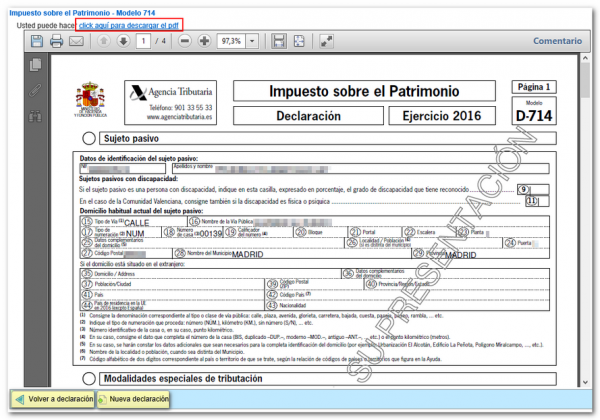Send the PDF by email envelope icon
600x420 pixels.
click(x=76, y=41)
